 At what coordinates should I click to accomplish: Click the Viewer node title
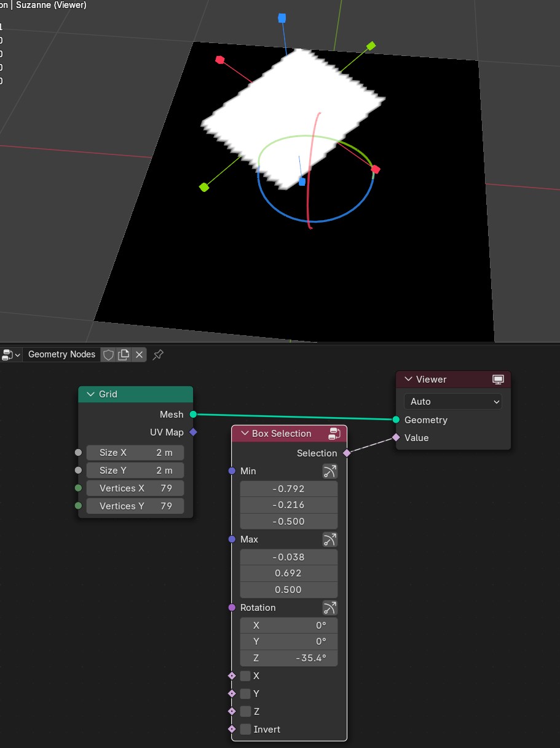(x=431, y=380)
